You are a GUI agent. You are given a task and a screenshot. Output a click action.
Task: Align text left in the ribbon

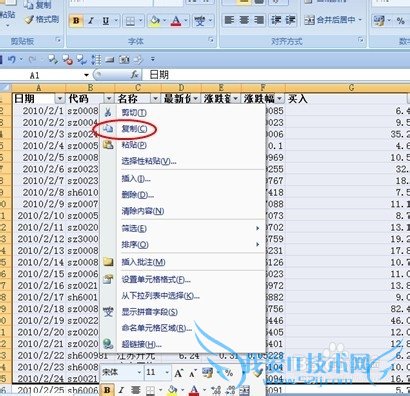(x=229, y=20)
